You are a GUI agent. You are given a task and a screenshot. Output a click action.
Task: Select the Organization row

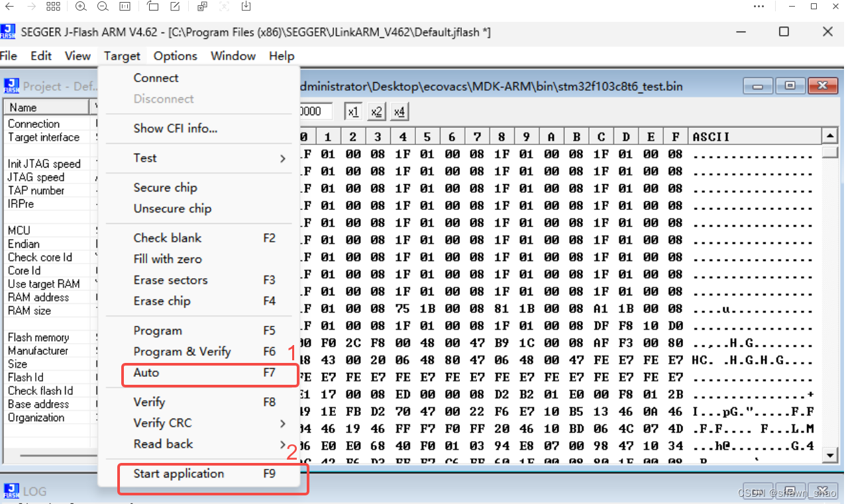coord(50,417)
